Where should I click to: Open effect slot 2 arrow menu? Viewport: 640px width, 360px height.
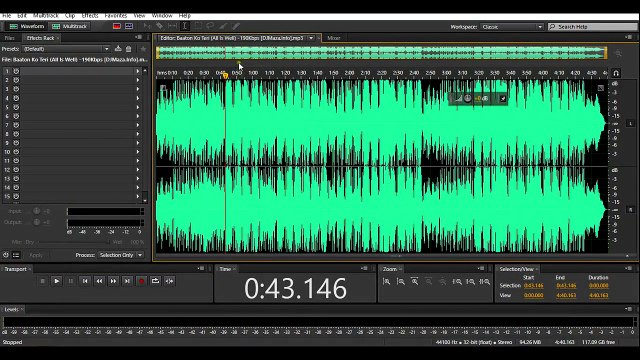(138, 80)
